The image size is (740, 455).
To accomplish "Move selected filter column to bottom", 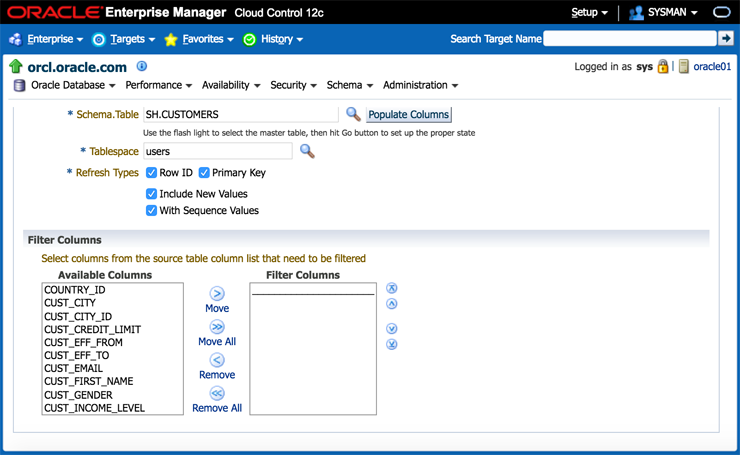I will [392, 344].
